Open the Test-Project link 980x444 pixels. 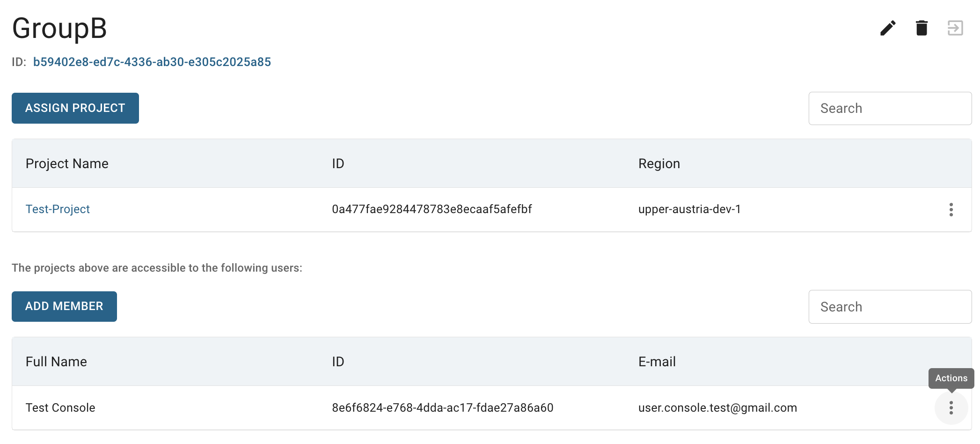click(58, 209)
